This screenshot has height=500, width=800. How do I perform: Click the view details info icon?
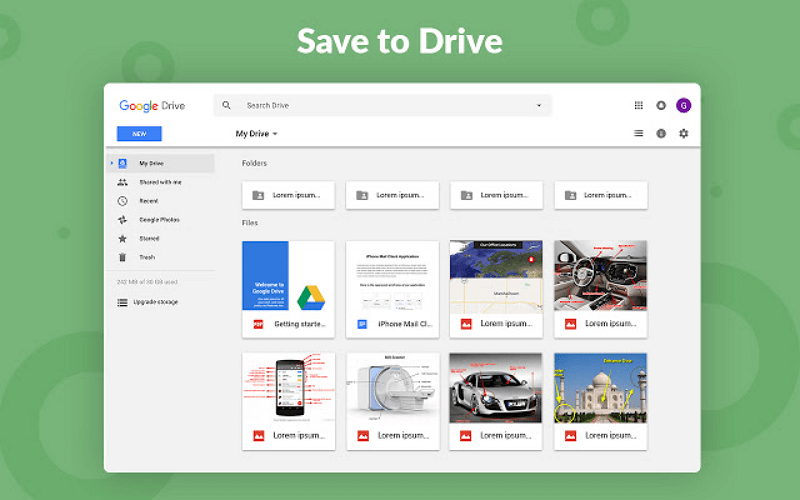(x=661, y=133)
